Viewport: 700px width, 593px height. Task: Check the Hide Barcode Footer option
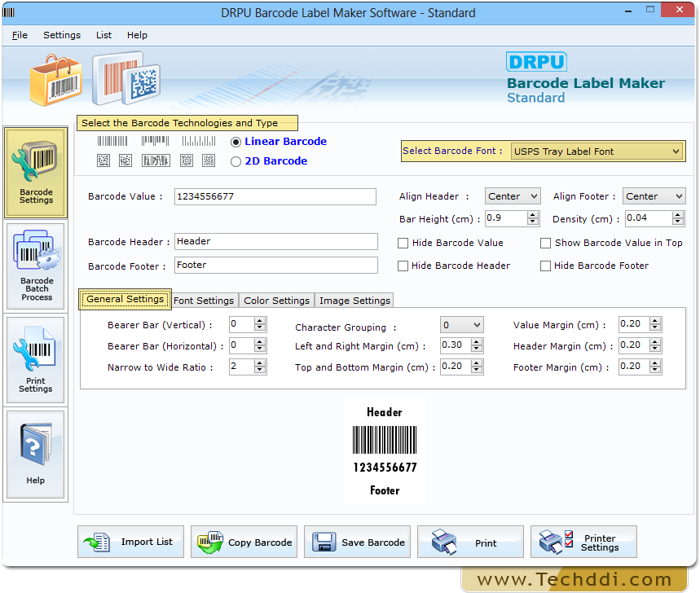pyautogui.click(x=545, y=266)
